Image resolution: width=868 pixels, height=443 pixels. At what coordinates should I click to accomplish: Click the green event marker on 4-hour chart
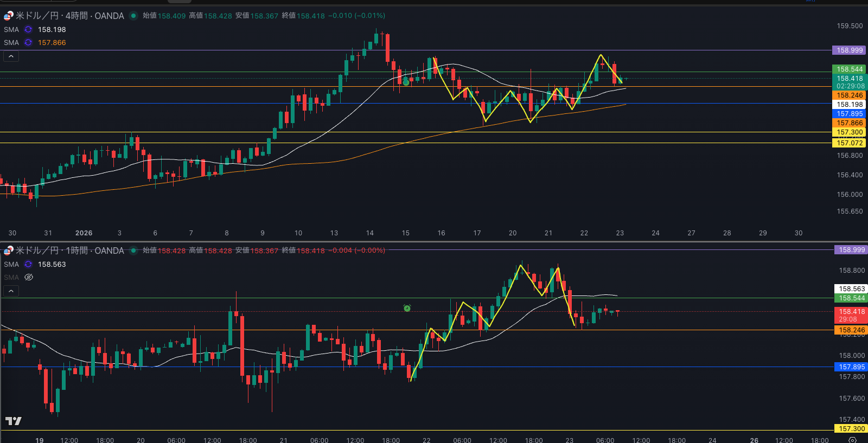click(406, 82)
